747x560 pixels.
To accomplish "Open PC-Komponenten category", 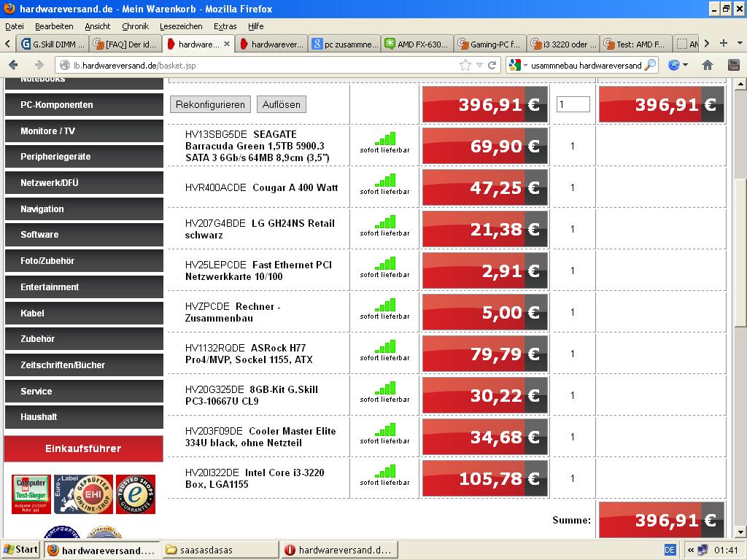I will click(x=84, y=105).
